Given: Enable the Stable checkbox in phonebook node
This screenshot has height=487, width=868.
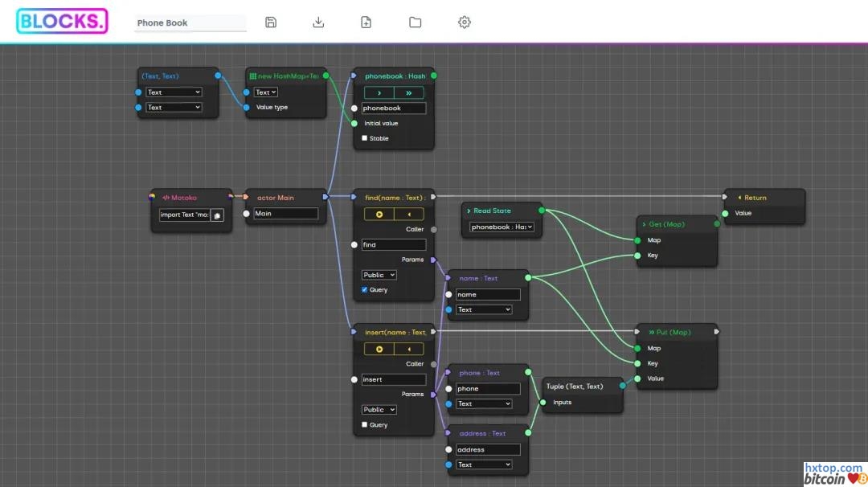Looking at the screenshot, I should pos(365,138).
